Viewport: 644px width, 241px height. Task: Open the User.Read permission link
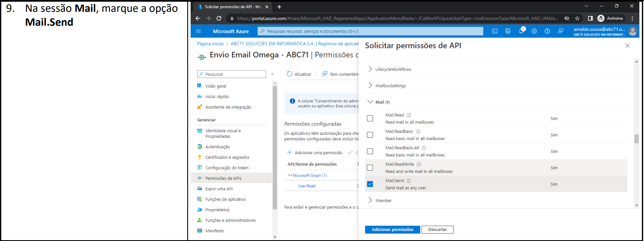click(307, 186)
